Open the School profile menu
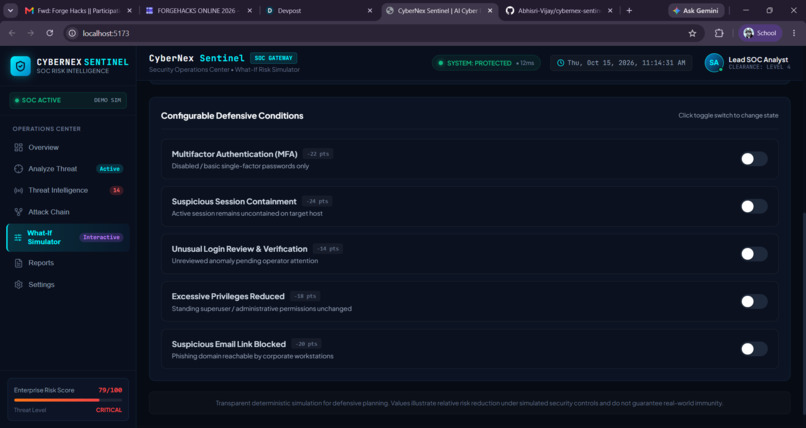The image size is (806, 428). tap(760, 33)
